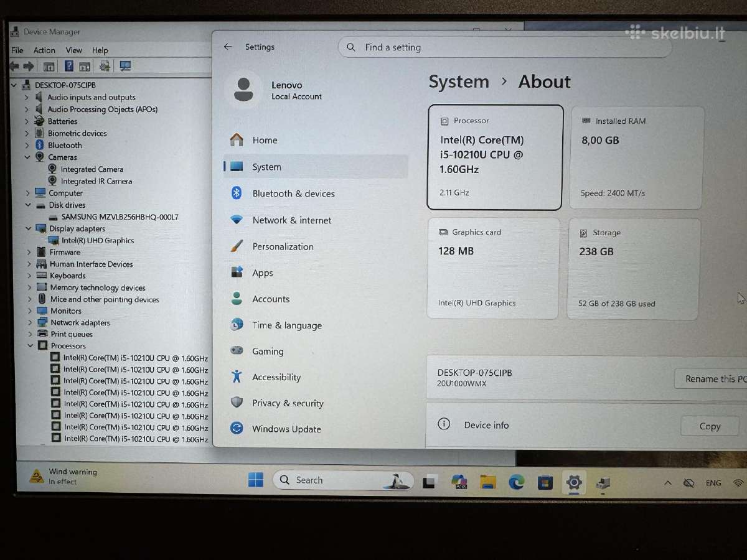The height and width of the screenshot is (560, 747).
Task: Click Rename this PC button
Action: point(710,379)
